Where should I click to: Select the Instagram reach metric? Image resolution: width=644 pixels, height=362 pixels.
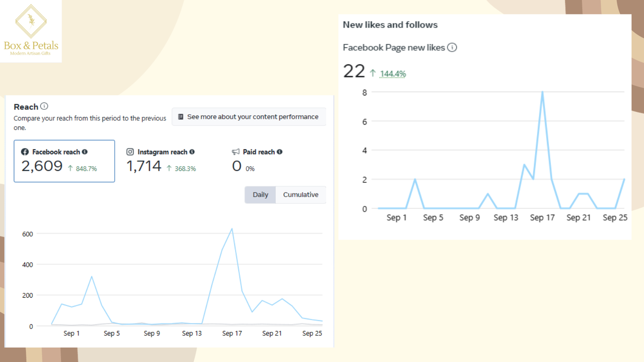coord(161,161)
